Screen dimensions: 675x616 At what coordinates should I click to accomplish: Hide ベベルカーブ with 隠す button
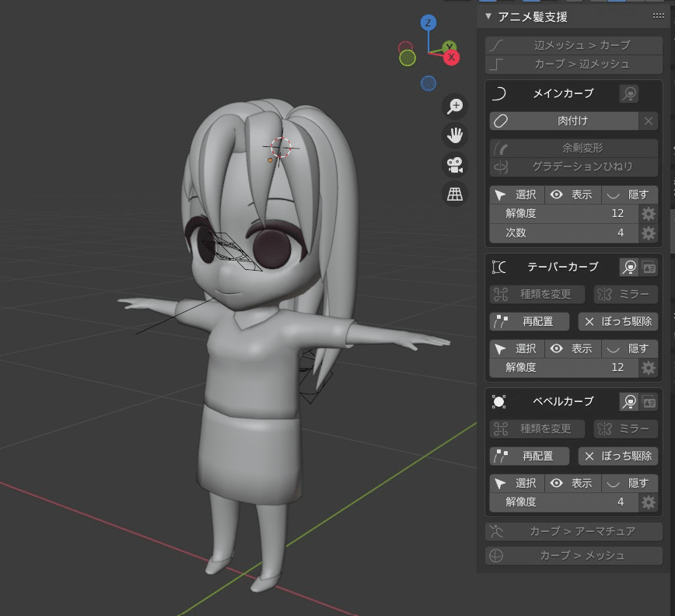tap(629, 484)
